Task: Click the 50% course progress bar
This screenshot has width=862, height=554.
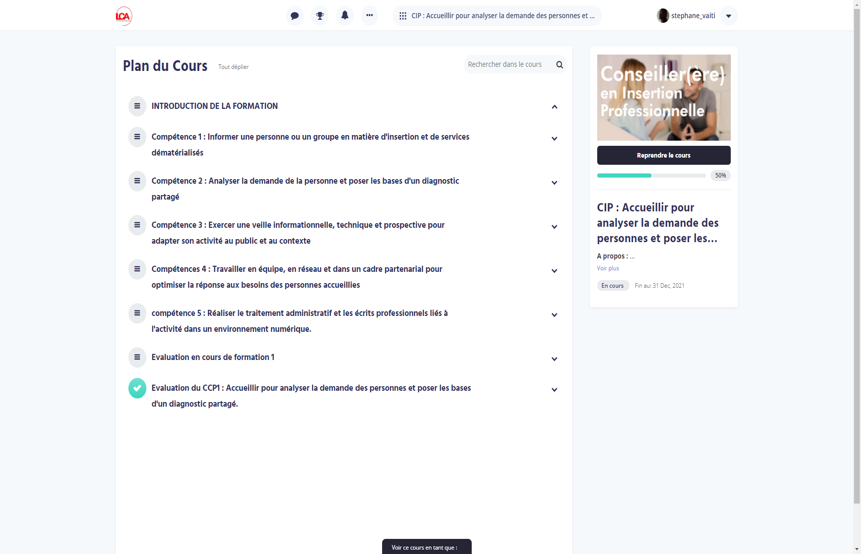Action: tap(651, 175)
